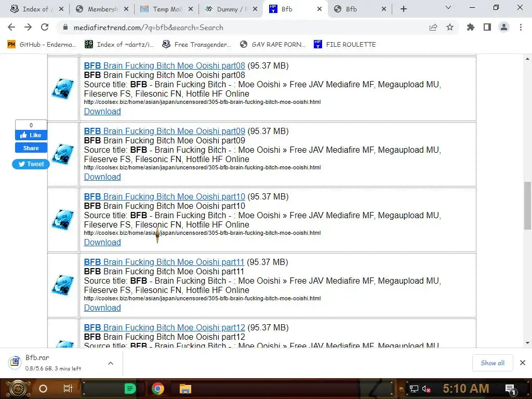Open File Explorer from the taskbar
This screenshot has width=532, height=399.
(185, 389)
